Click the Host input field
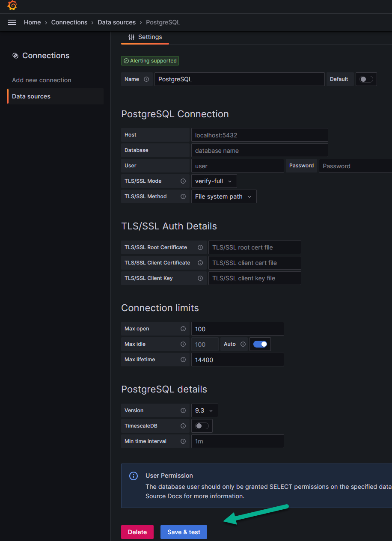The image size is (392, 541). [259, 135]
